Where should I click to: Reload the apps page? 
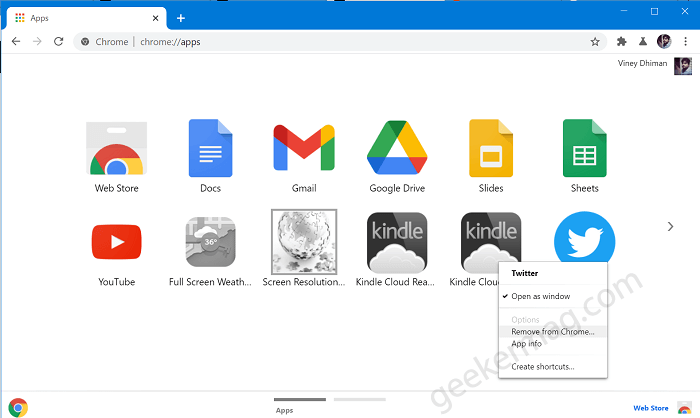(58, 42)
